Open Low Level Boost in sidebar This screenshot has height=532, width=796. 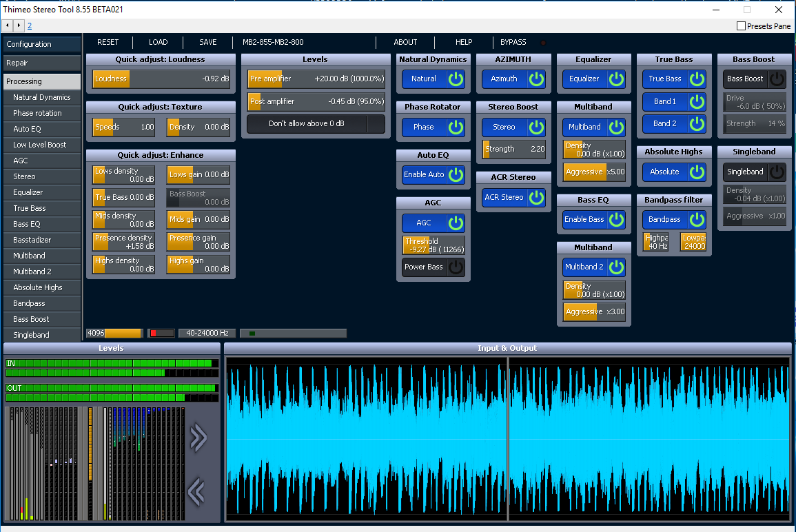41,145
